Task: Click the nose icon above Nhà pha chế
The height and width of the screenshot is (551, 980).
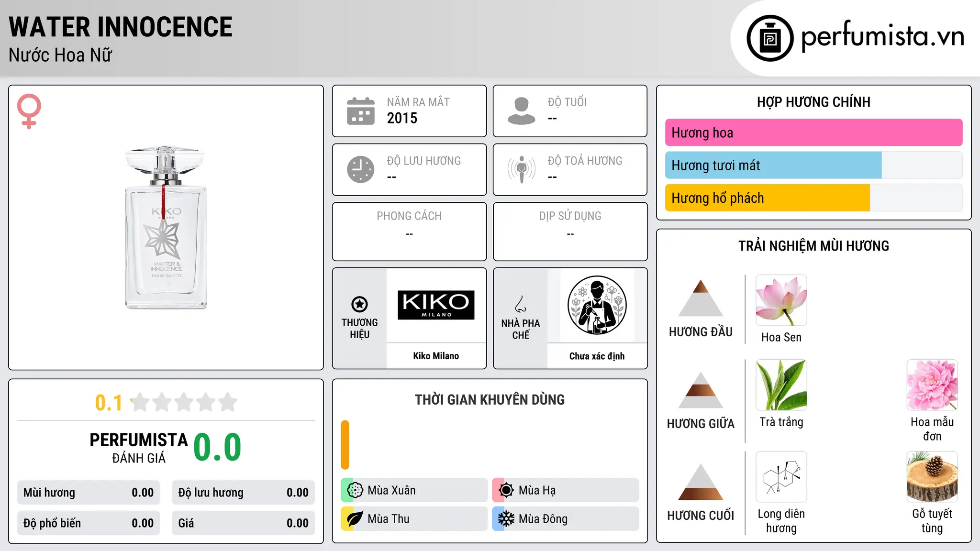Action: (521, 304)
